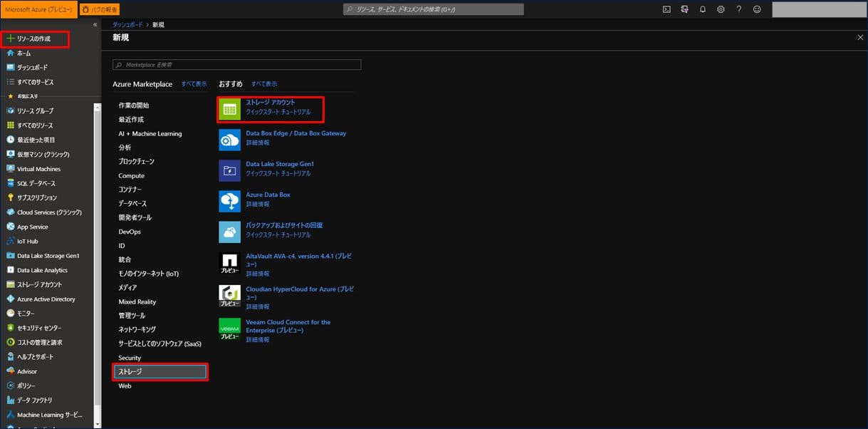
Task: Open the Cloudian HyperCloud for Azure link
Action: (300, 293)
